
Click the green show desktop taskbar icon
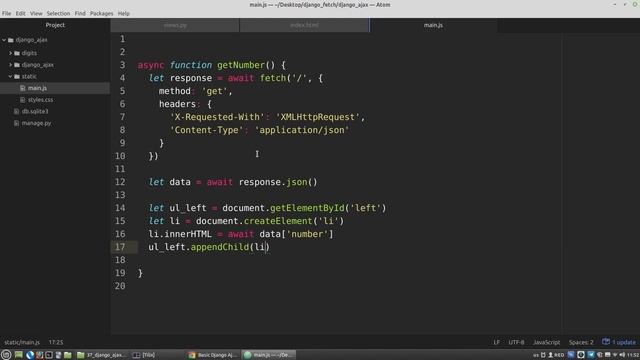[18, 355]
